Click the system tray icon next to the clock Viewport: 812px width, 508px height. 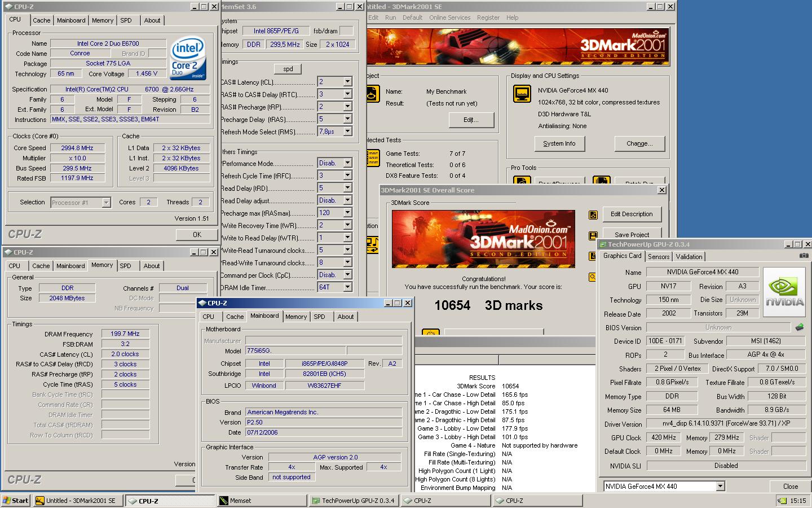(x=782, y=501)
